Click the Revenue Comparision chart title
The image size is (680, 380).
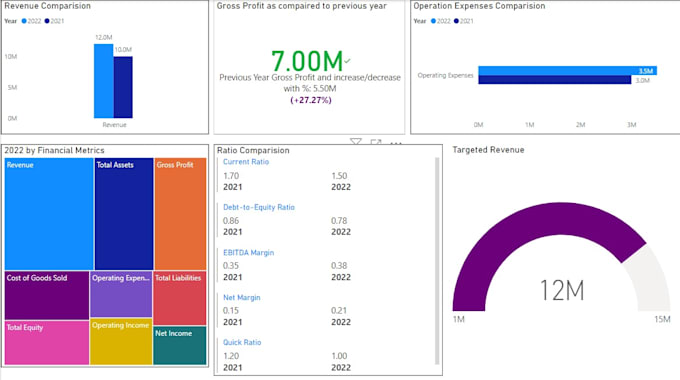[48, 6]
